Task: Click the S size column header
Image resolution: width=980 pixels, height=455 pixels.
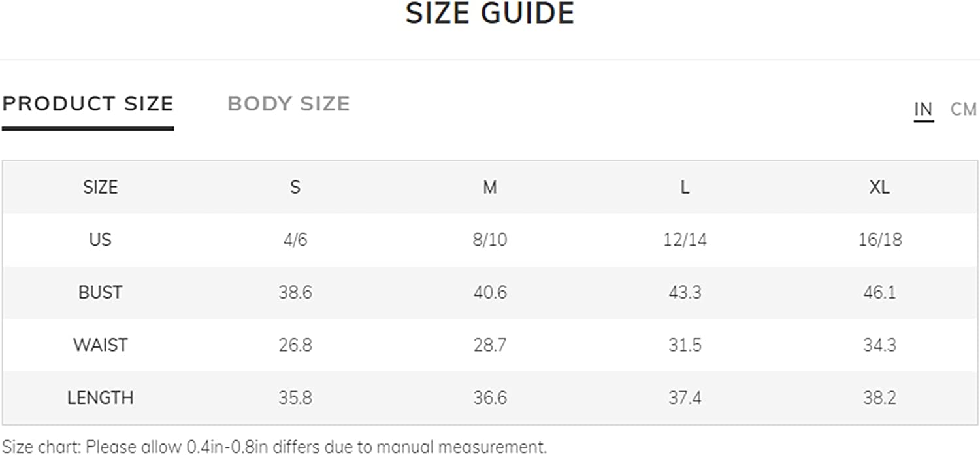Action: 295,187
